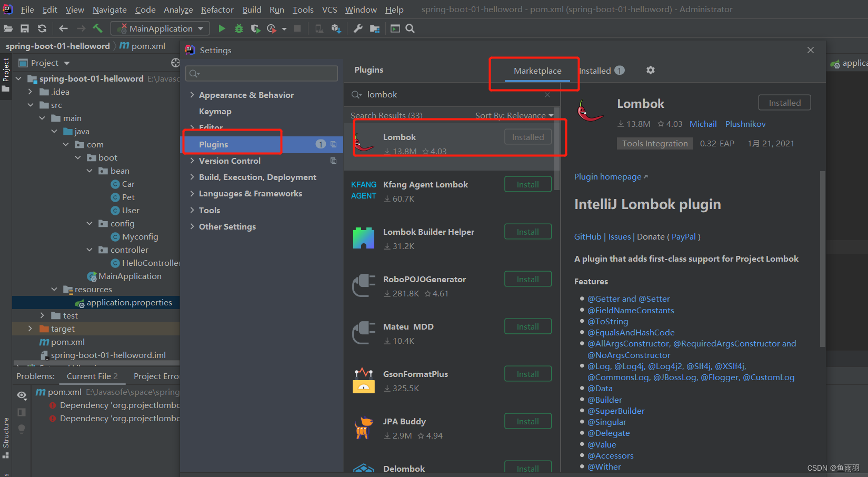Open the plugins gear options icon
The width and height of the screenshot is (868, 477).
[651, 70]
